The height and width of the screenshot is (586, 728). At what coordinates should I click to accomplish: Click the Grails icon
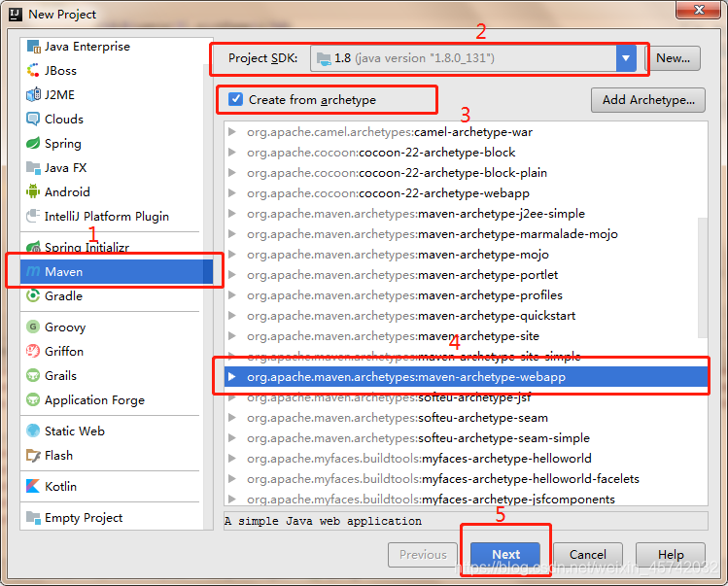[33, 375]
